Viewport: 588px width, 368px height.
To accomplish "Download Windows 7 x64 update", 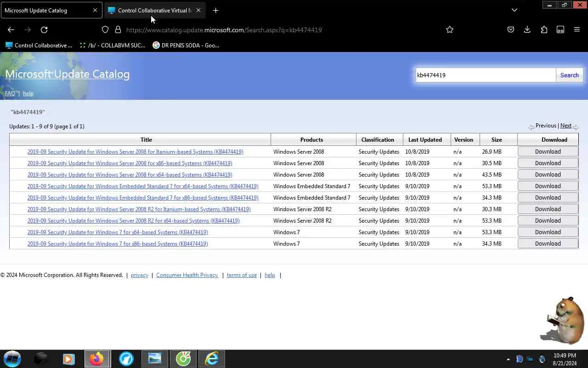I will tap(548, 232).
